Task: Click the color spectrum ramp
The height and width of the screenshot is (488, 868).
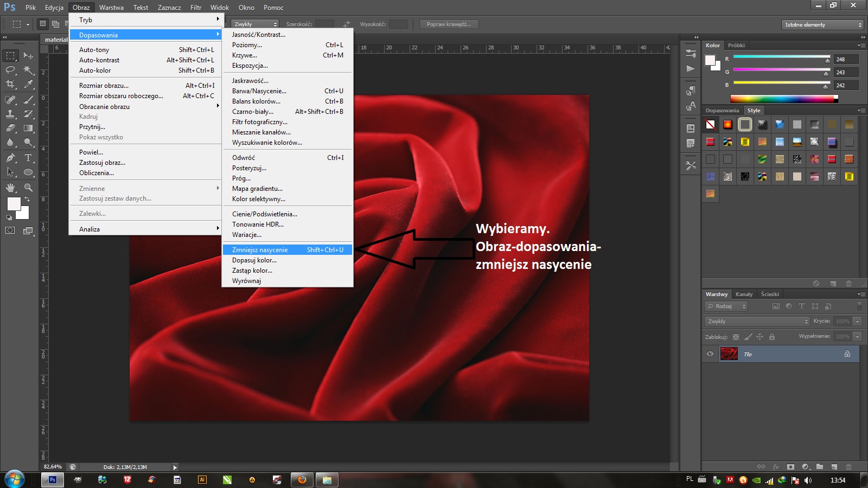Action: pyautogui.click(x=784, y=99)
